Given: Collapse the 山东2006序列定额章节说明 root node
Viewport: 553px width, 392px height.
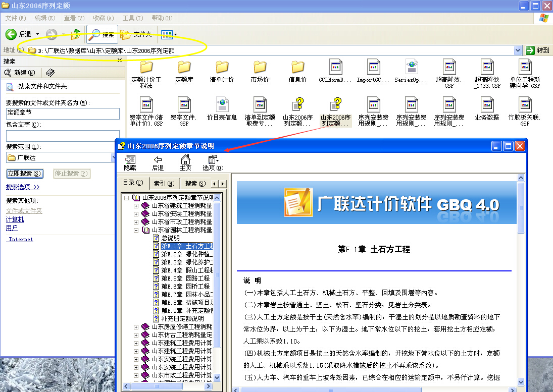Looking at the screenshot, I should (x=126, y=198).
